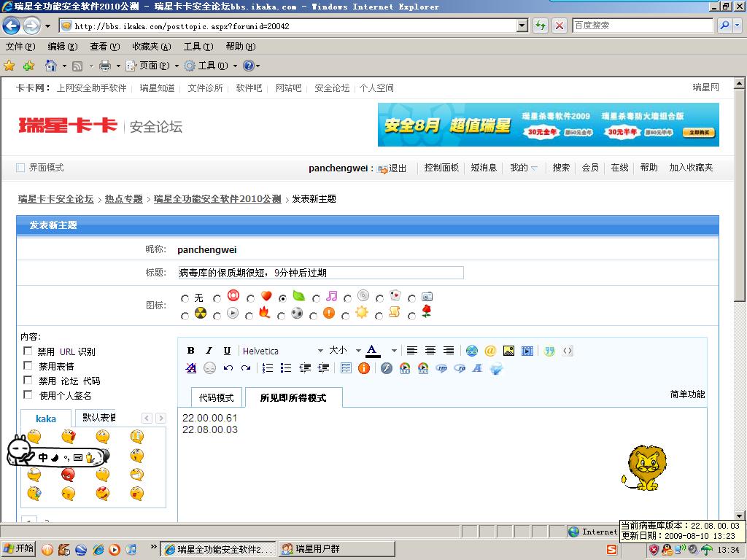Insert code tag icon

[x=568, y=351]
